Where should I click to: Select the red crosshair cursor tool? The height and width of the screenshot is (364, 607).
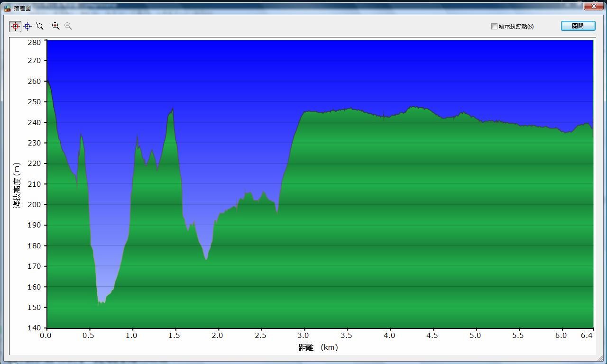pyautogui.click(x=15, y=27)
